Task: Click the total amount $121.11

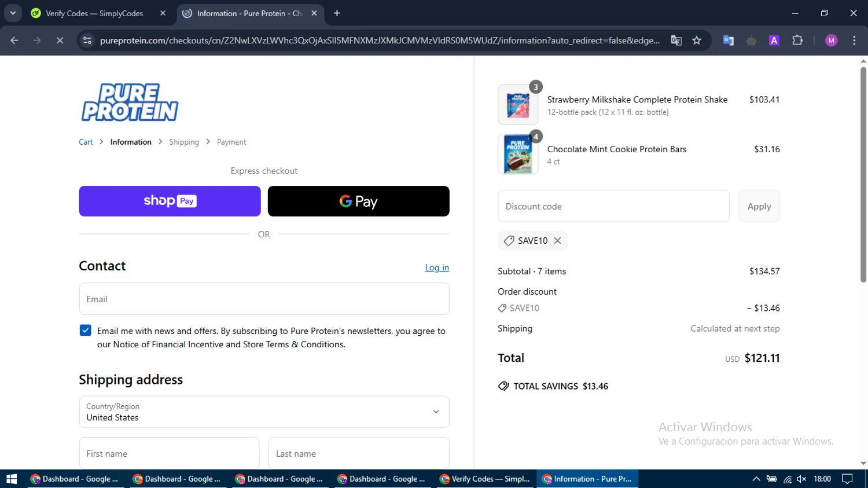Action: (762, 358)
